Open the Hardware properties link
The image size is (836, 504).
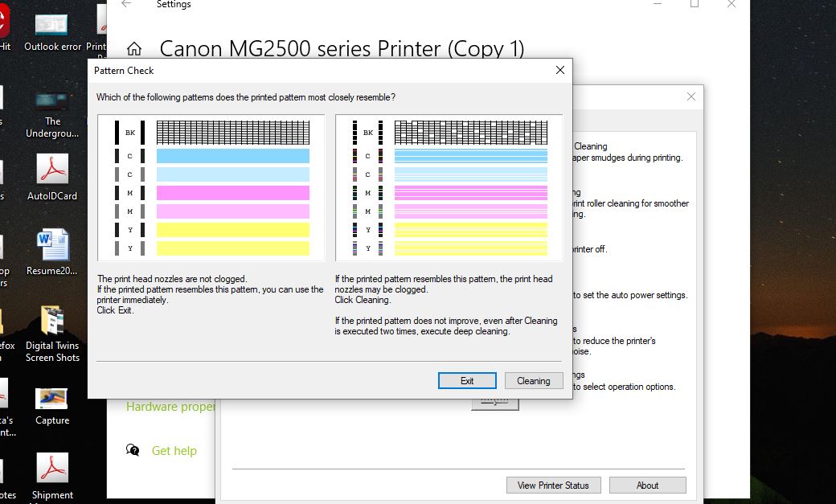pyautogui.click(x=170, y=407)
